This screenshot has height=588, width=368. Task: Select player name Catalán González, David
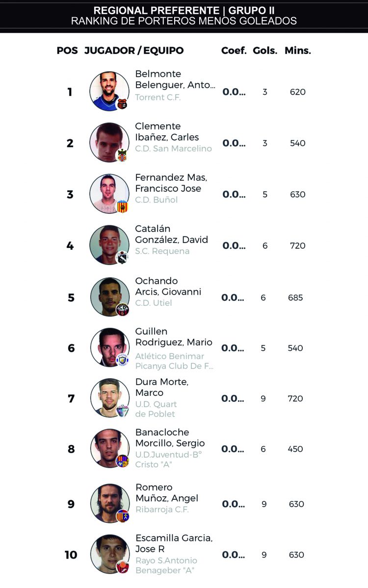click(171, 234)
